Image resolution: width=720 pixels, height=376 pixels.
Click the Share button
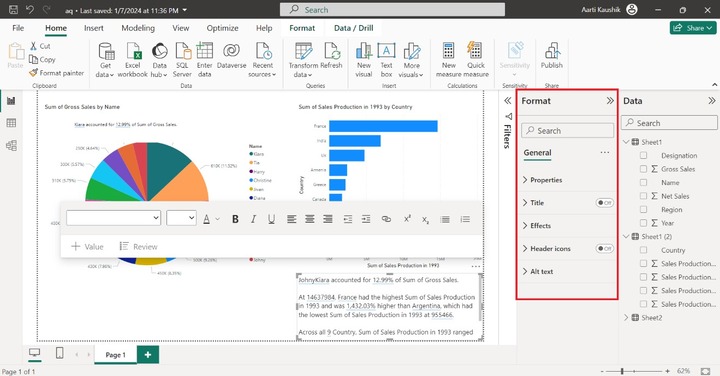(x=693, y=28)
